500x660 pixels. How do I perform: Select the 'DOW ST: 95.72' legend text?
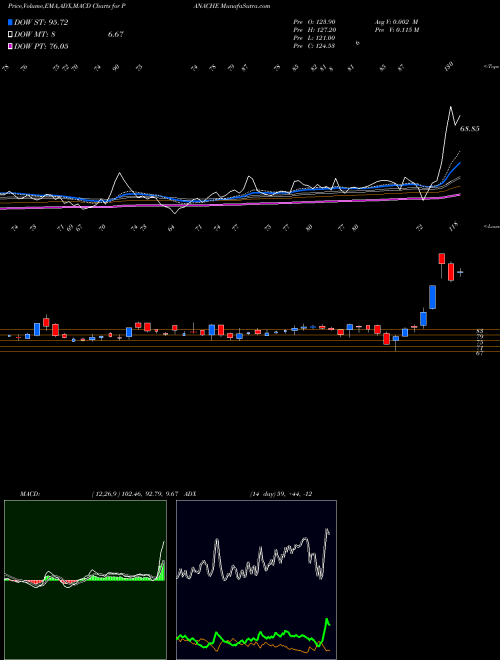[41, 22]
